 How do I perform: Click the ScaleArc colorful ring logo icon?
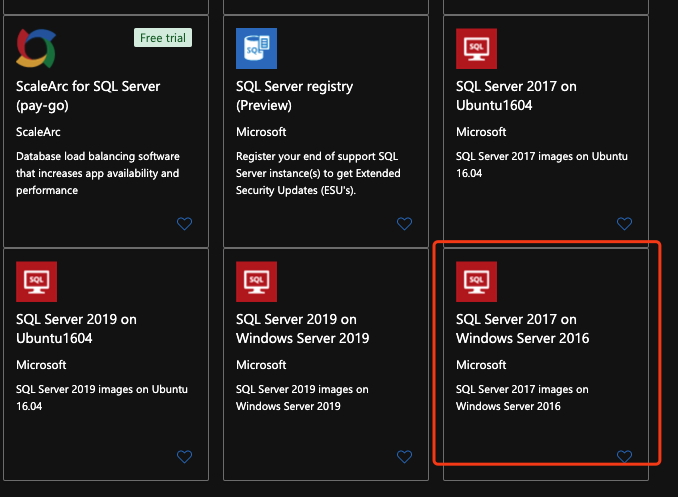pyautogui.click(x=36, y=48)
